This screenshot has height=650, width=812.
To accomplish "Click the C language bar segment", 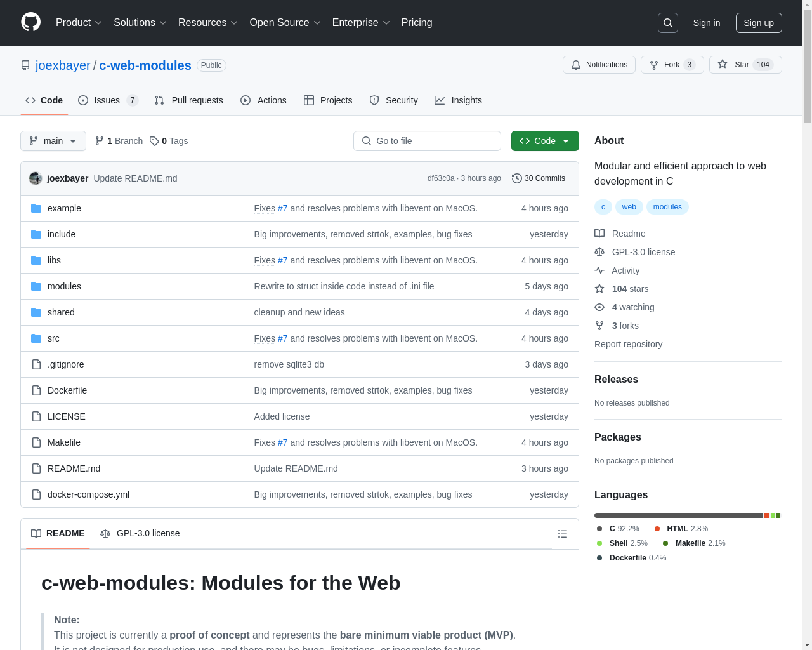I will [679, 515].
